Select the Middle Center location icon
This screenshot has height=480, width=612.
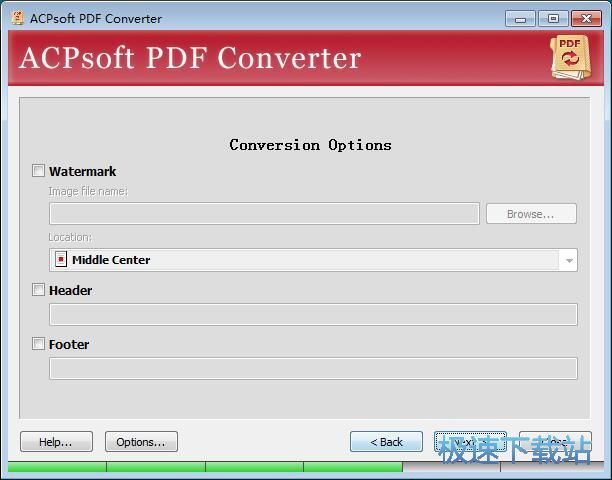pyautogui.click(x=61, y=260)
